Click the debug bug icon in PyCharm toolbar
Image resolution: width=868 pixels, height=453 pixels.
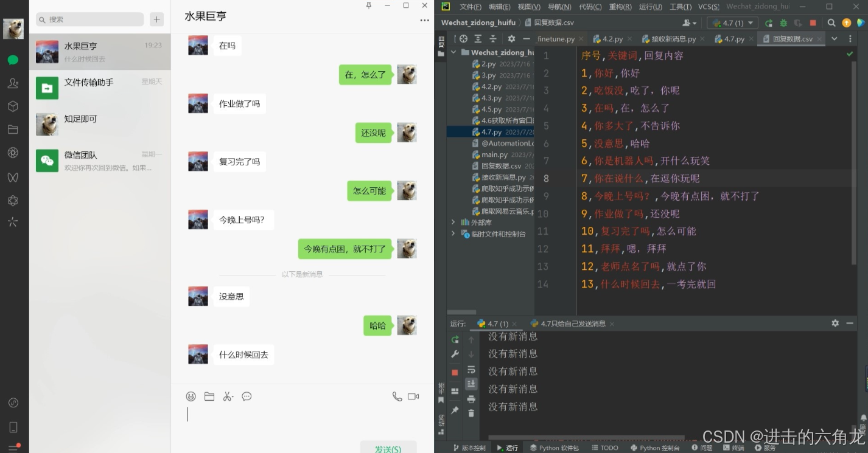(783, 23)
